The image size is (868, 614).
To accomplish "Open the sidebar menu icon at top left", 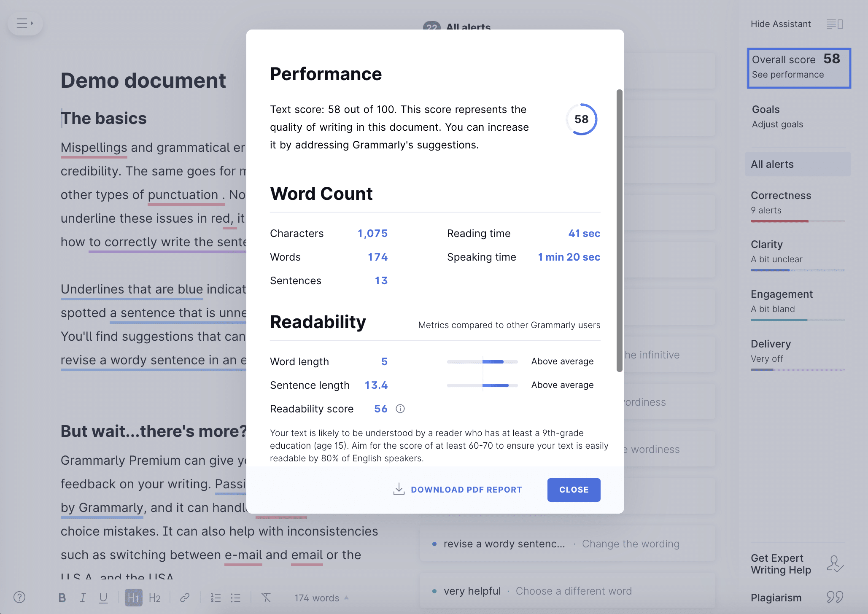I will coord(25,23).
